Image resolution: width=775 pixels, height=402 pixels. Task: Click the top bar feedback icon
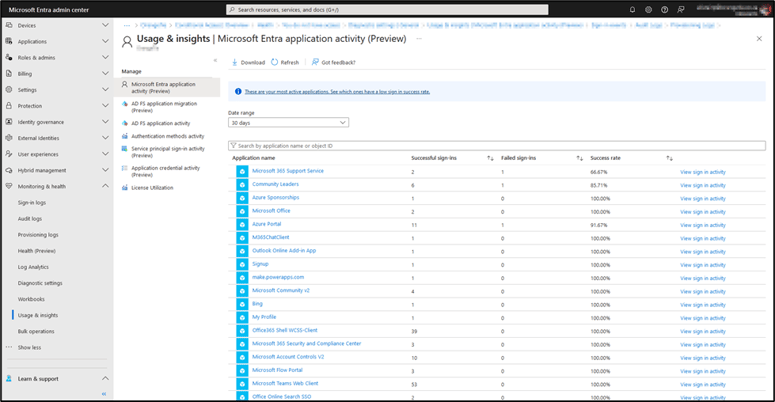tap(681, 9)
